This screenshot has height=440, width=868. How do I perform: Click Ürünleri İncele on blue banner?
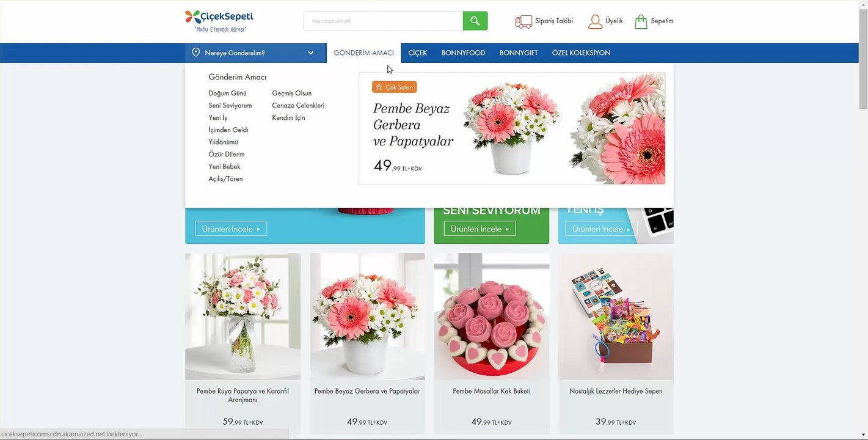231,229
